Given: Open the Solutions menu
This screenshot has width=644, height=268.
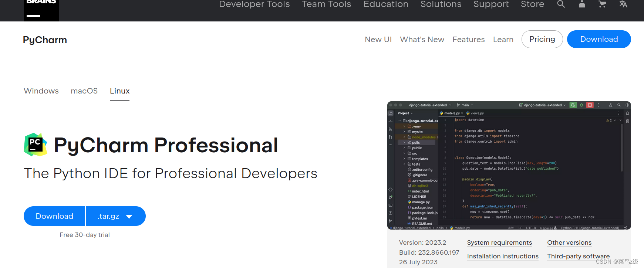Looking at the screenshot, I should click(441, 4).
